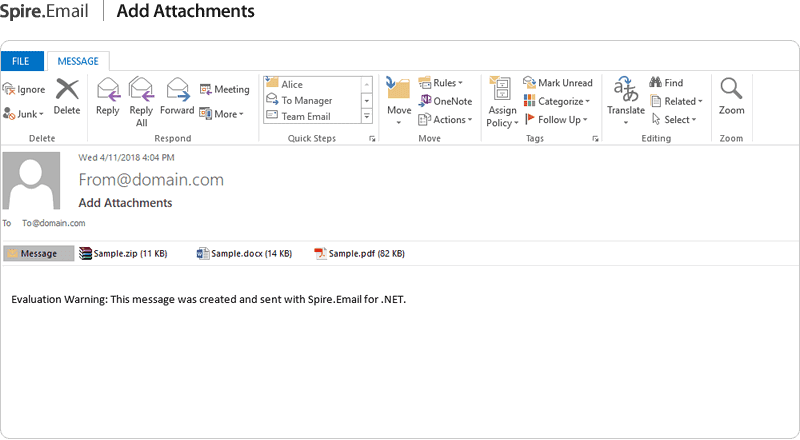Move up in the Quick Steps gallery

(x=367, y=84)
